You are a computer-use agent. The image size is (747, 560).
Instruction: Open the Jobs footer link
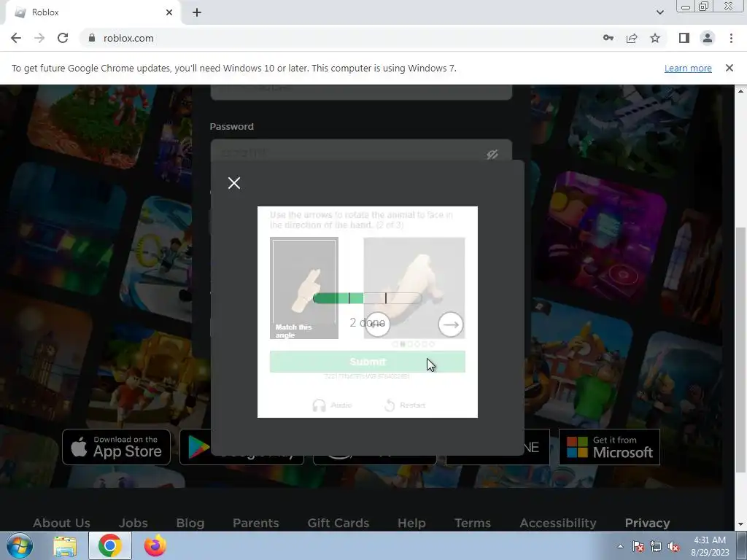coord(133,523)
